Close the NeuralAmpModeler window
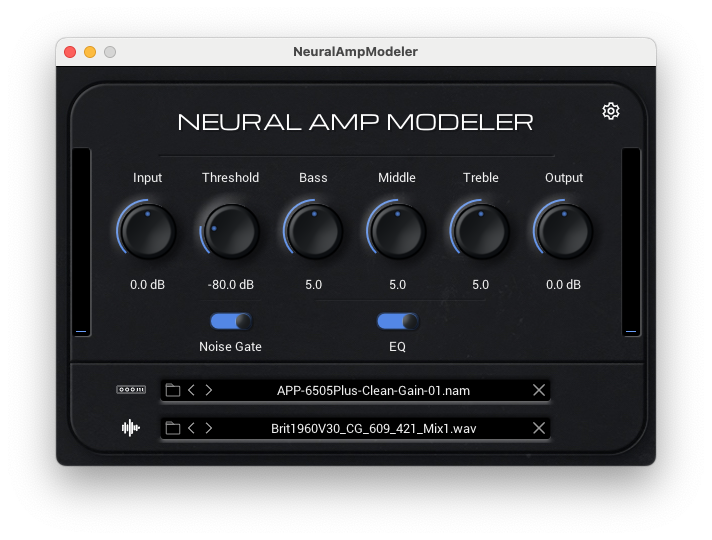Viewport: 712px width, 540px height. [70, 52]
